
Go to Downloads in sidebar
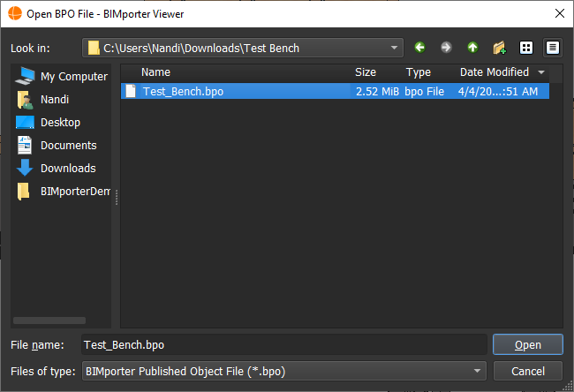click(x=56, y=169)
